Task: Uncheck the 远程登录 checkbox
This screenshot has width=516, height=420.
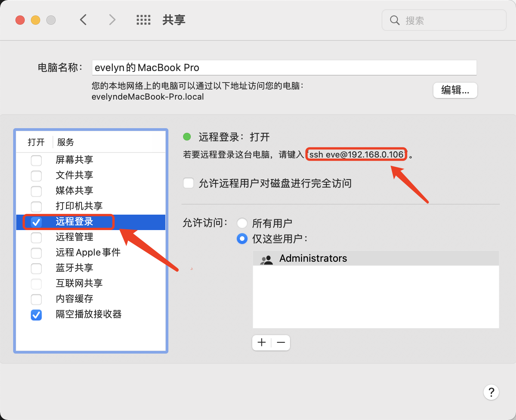Action: [x=36, y=222]
